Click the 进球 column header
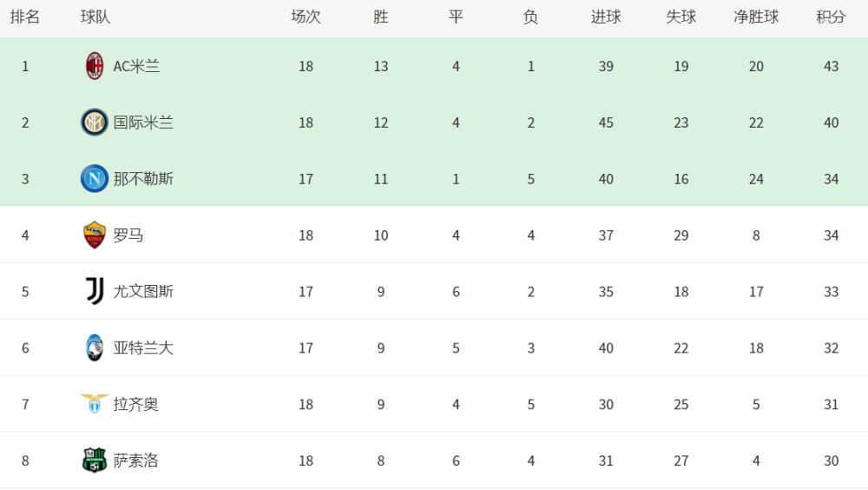Viewport: 868px width, 490px height. click(x=606, y=17)
